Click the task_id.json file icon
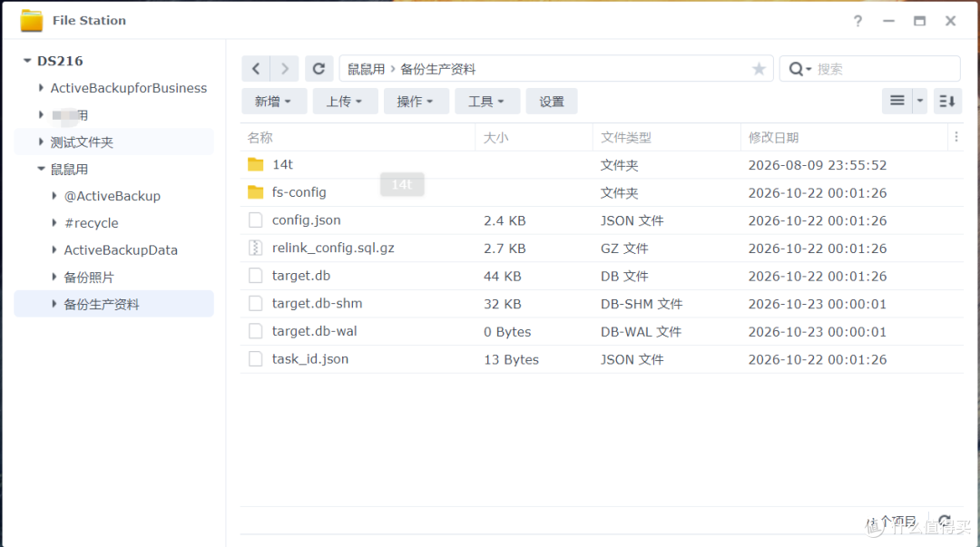The width and height of the screenshot is (980, 547). pos(256,359)
